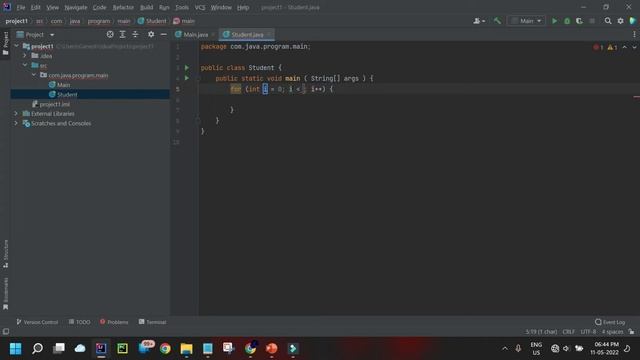
Task: Start debugging with the bug icon
Action: pyautogui.click(x=567, y=21)
